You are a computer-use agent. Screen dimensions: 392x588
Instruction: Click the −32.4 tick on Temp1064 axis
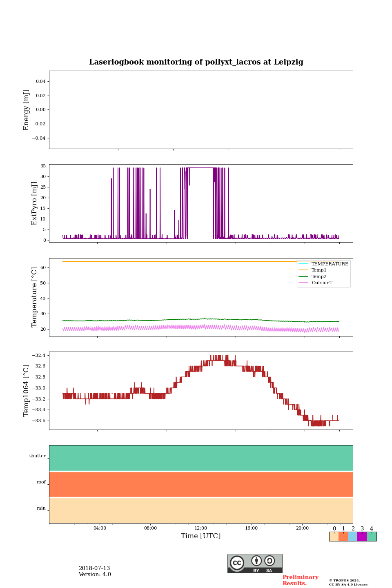pos(39,355)
